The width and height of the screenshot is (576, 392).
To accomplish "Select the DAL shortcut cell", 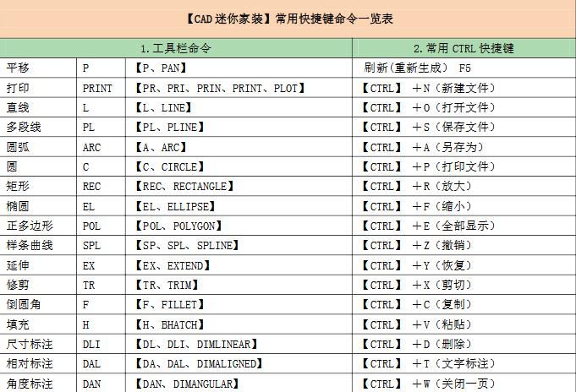I will pos(101,364).
